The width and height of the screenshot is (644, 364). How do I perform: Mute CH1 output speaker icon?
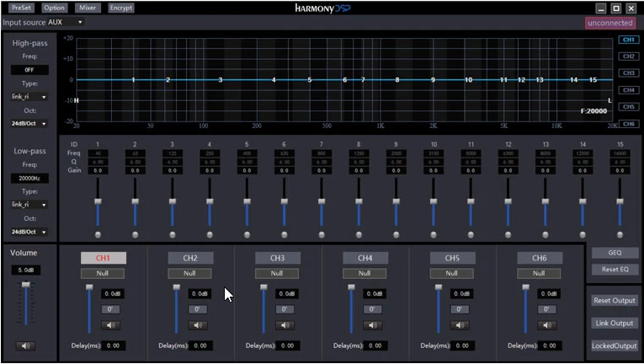(x=110, y=325)
